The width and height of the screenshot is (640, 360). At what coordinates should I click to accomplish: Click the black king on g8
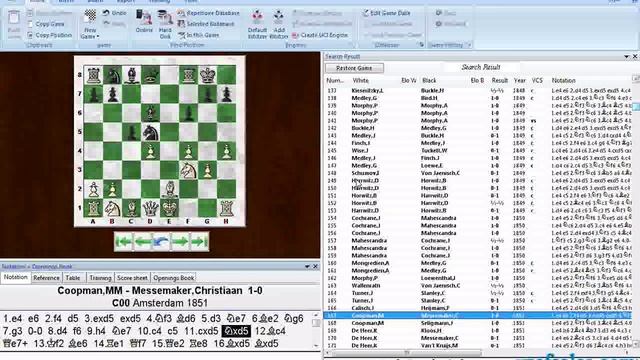tap(207, 75)
